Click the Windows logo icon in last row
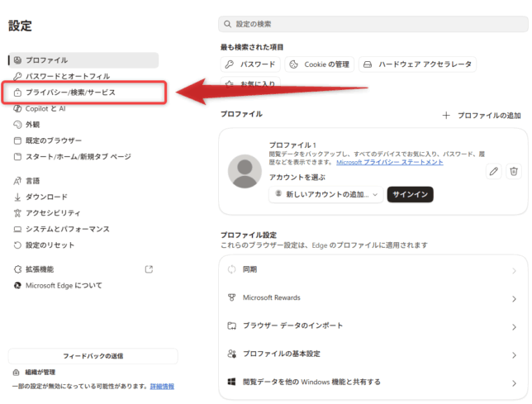The width and height of the screenshot is (532, 404). click(x=232, y=382)
